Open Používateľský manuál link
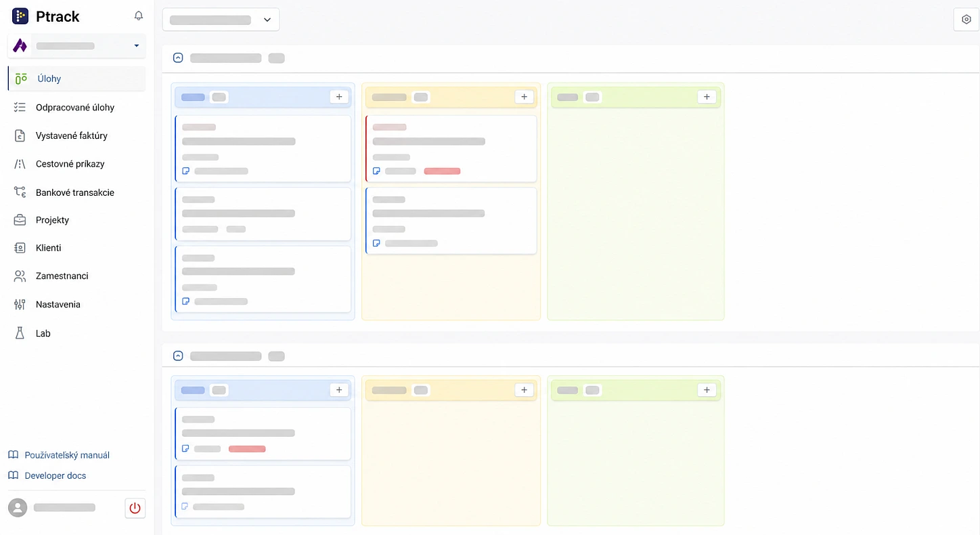The height and width of the screenshot is (535, 980). [67, 455]
